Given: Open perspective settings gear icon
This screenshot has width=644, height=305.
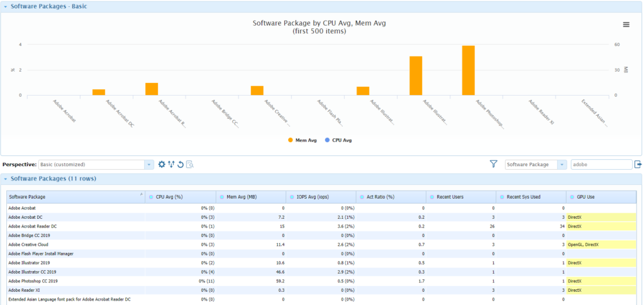Looking at the screenshot, I should click(162, 165).
